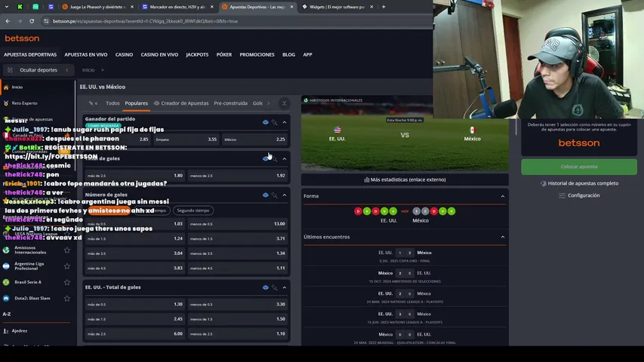644x362 pixels.
Task: Select the Todos markets tab
Action: pos(112,103)
